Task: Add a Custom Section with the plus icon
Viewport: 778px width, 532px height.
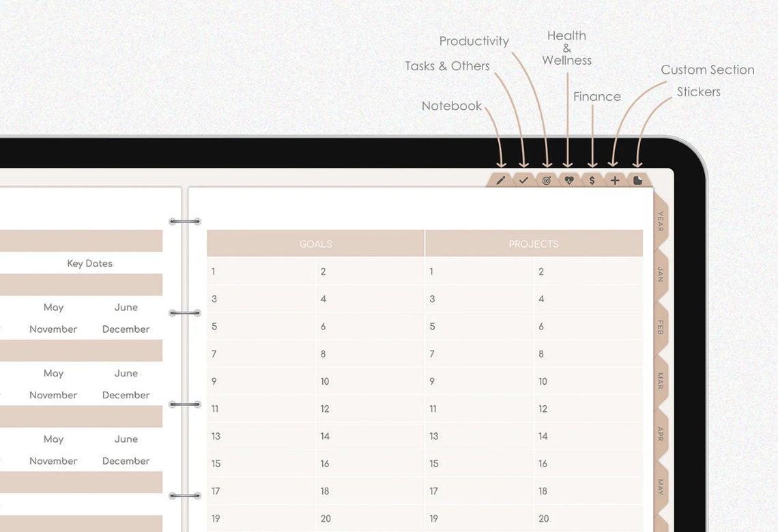Action: pyautogui.click(x=614, y=179)
